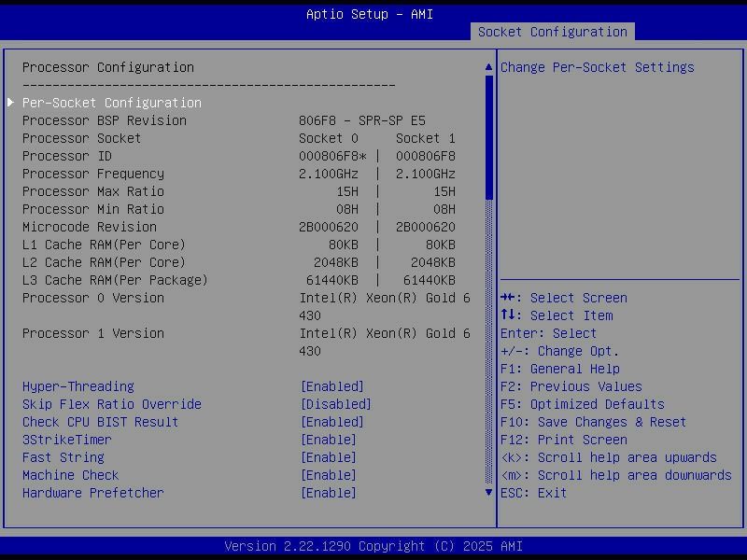Change Machine Check [Enable] value
Screen dimensions: 747x560
click(x=329, y=475)
